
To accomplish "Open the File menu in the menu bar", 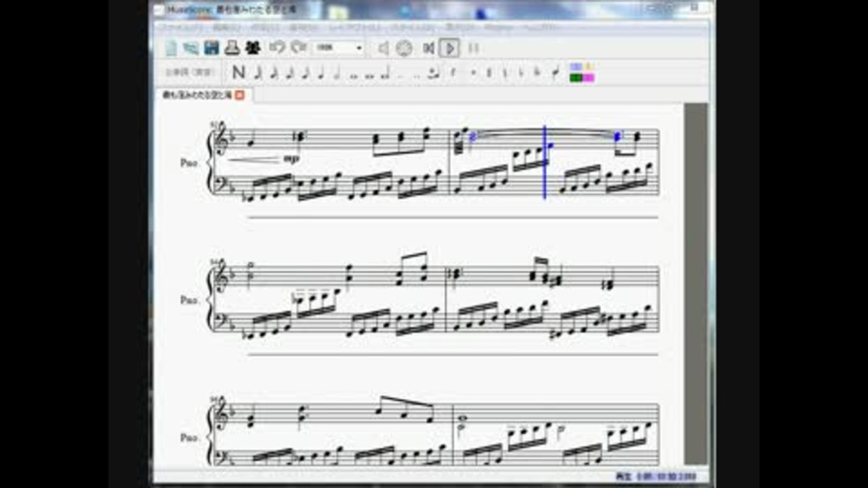I will (182, 27).
